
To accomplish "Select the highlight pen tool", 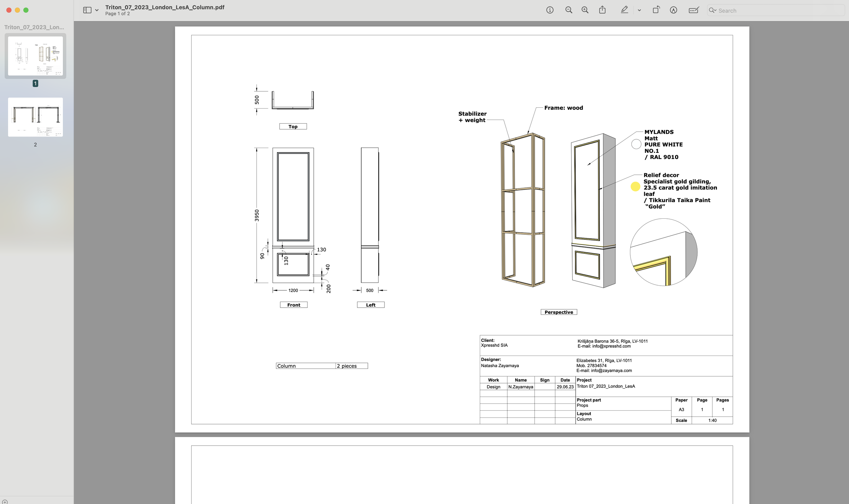I will pos(624,10).
